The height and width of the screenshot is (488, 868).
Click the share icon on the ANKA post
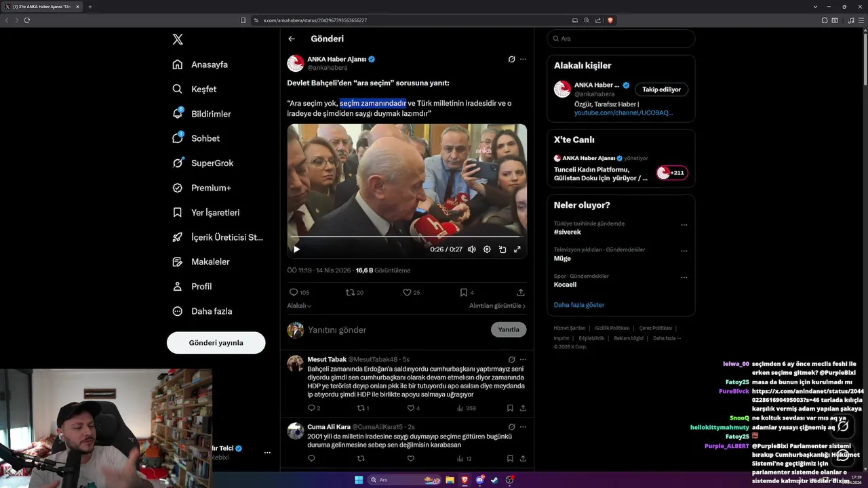(521, 292)
